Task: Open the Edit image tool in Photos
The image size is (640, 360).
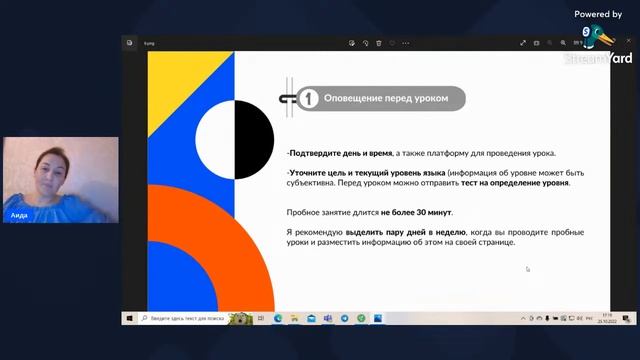Action: (x=351, y=43)
